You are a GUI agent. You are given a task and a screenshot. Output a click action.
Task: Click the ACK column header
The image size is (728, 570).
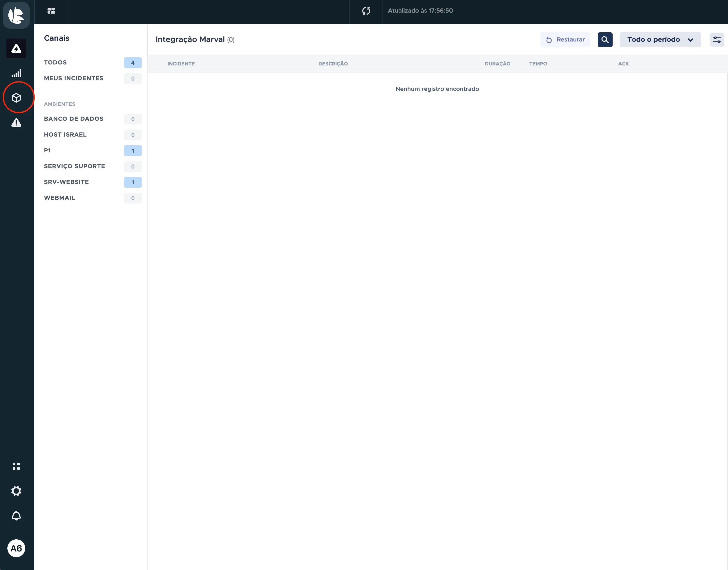(623, 64)
